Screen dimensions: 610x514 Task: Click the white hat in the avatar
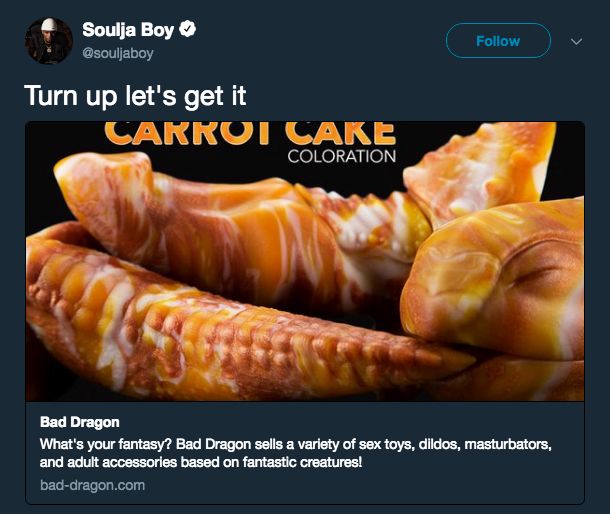tap(49, 25)
